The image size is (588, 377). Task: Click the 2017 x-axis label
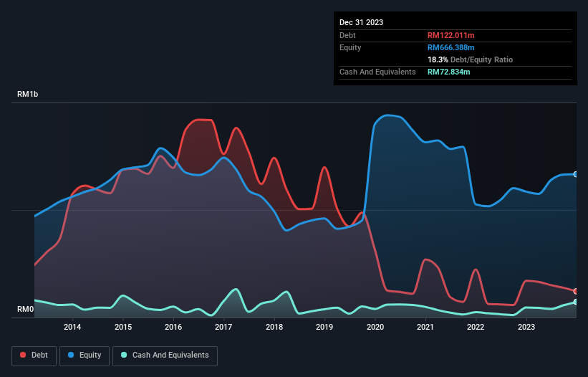223,327
